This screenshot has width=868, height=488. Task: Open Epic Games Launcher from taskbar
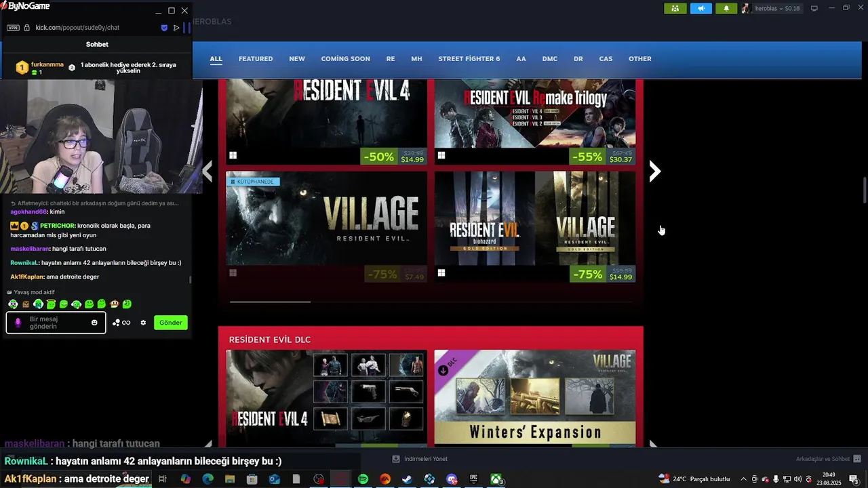[474, 479]
